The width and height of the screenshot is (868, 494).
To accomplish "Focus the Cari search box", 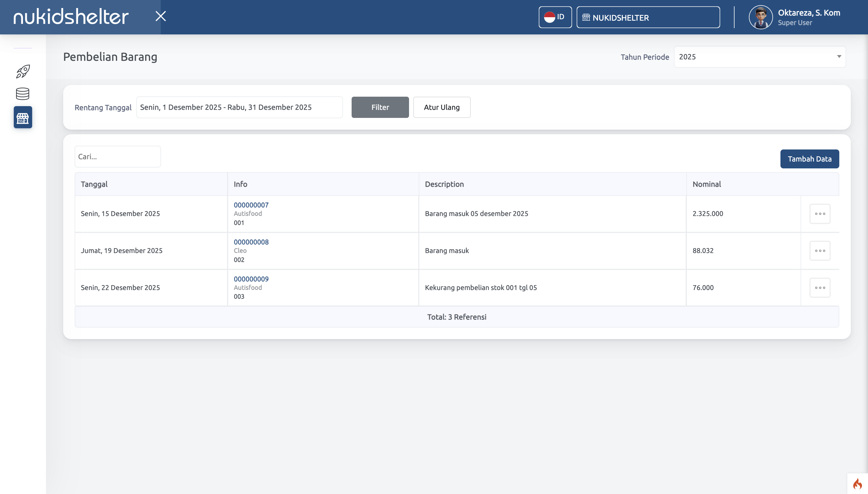I will click(x=117, y=157).
